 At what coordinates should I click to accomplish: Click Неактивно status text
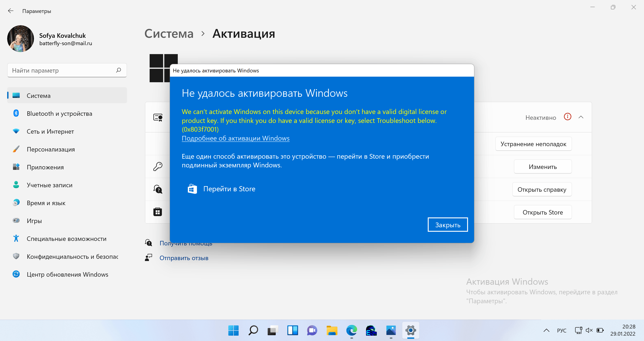pos(540,117)
